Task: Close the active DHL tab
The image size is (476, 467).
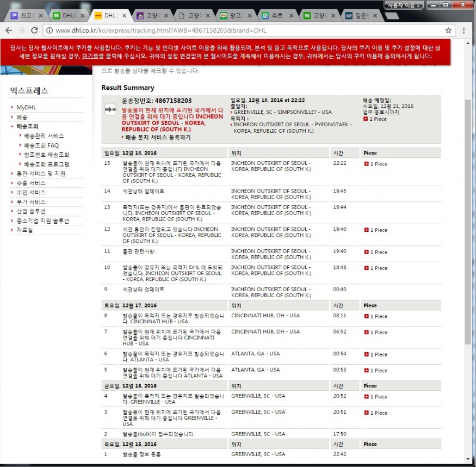Action: click(124, 15)
